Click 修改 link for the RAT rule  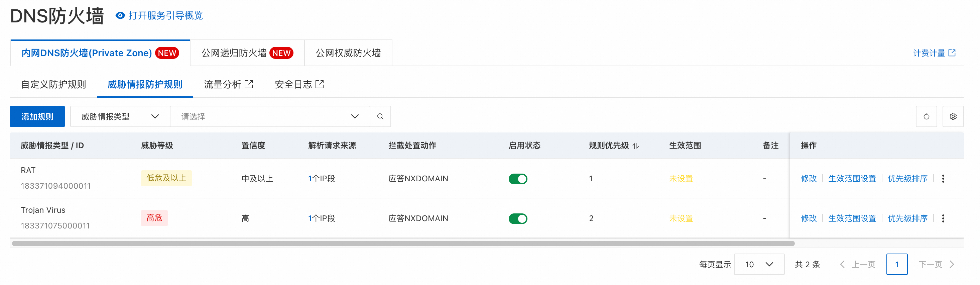point(809,178)
